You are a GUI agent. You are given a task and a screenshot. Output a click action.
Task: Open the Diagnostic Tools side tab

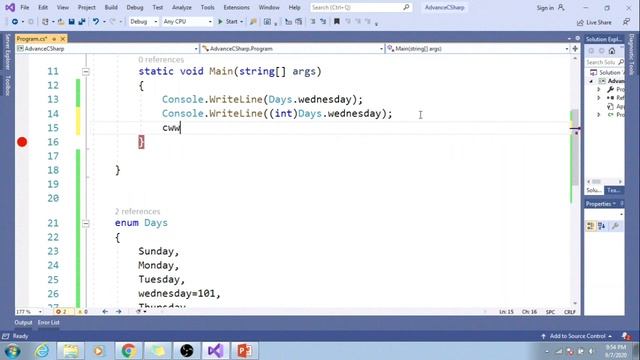632,54
